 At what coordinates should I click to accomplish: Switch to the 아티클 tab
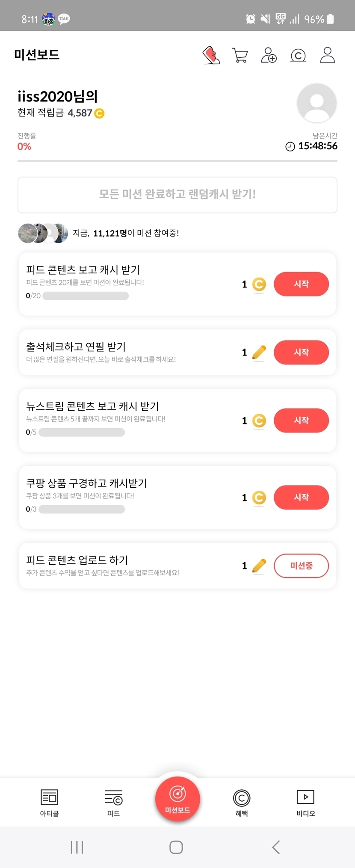coord(49,803)
